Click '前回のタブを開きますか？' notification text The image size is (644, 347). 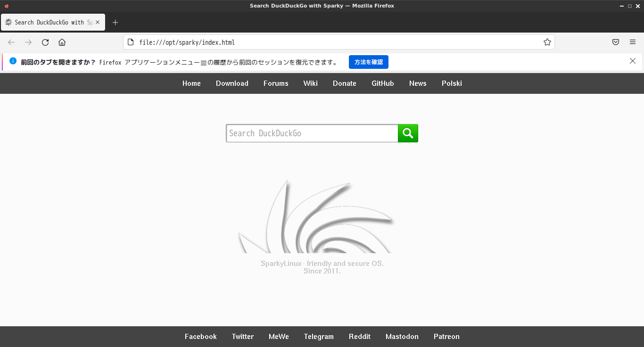click(58, 62)
